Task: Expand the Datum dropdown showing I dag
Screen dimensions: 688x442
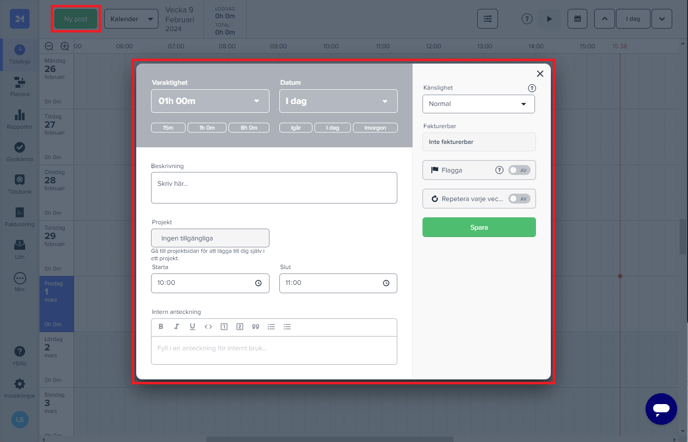Action: click(x=338, y=101)
